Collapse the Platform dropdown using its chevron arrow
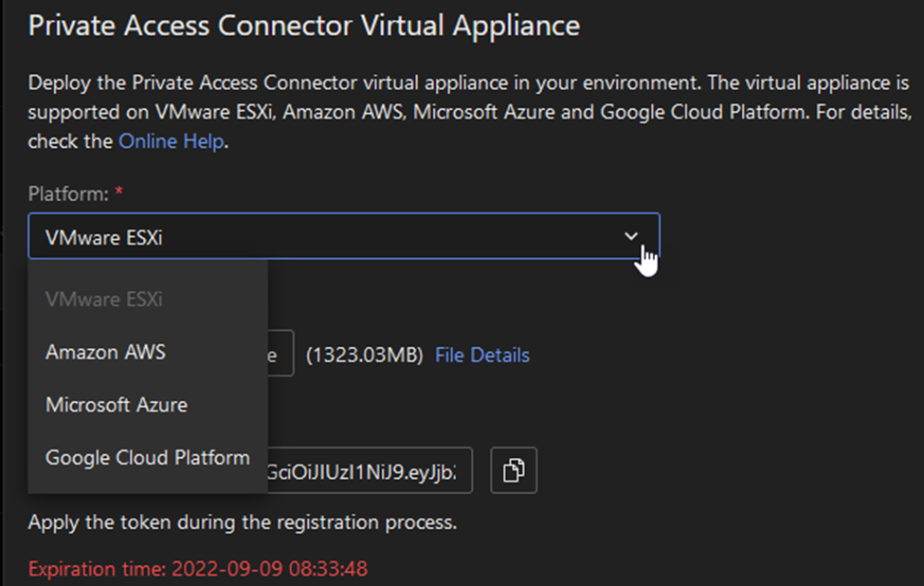 630,236
